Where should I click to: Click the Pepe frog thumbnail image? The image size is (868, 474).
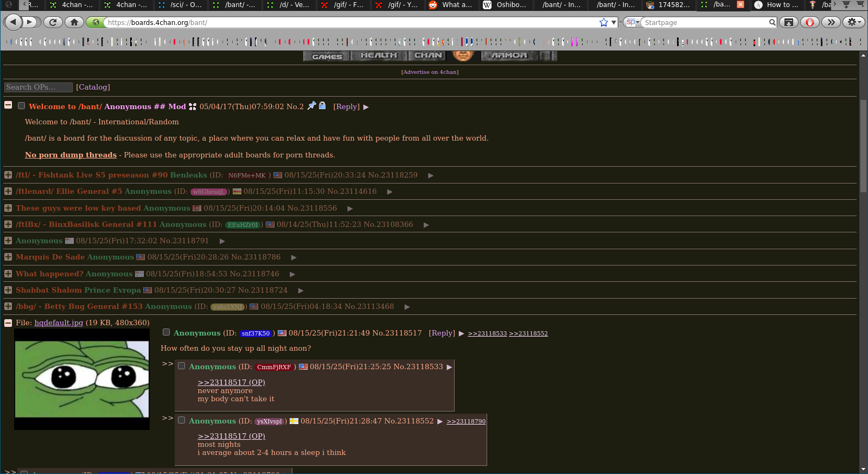tap(82, 379)
